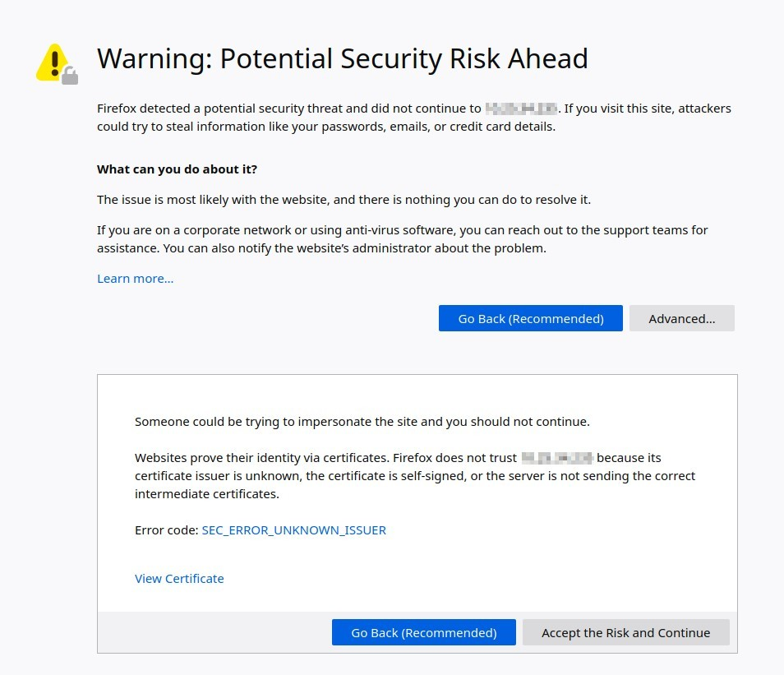784x675 pixels.
Task: Click the "Firefox detected a potential security threat" text
Action: [x=288, y=109]
